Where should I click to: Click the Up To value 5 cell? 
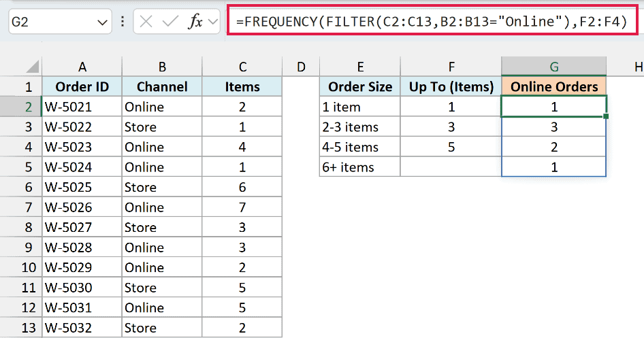click(451, 147)
